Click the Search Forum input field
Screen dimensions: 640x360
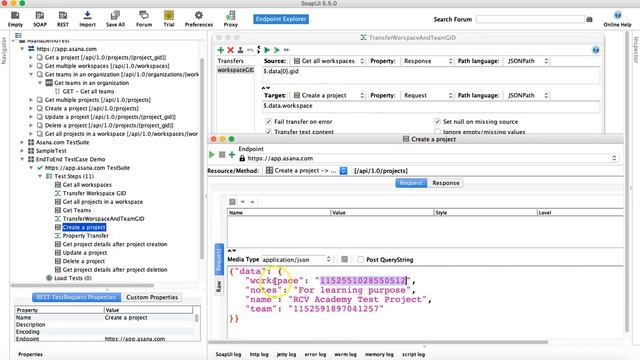coord(530,19)
